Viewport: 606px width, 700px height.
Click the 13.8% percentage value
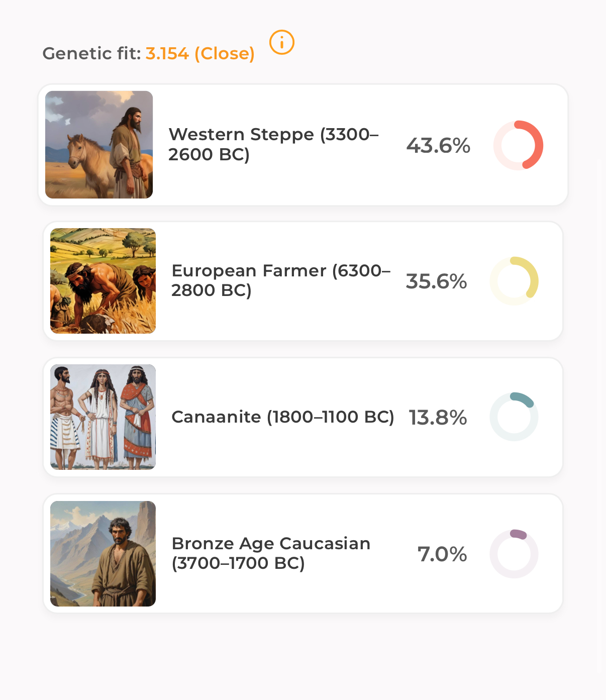coord(438,418)
